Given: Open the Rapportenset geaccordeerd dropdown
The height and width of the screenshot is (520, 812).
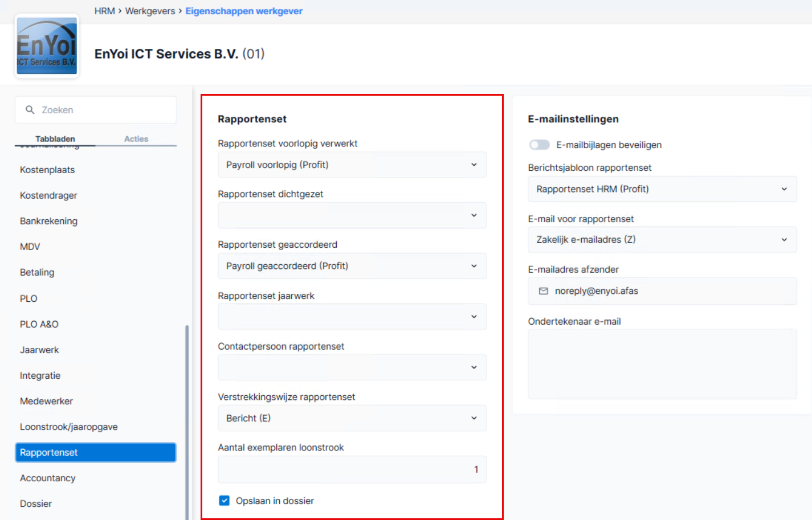Looking at the screenshot, I should click(352, 266).
